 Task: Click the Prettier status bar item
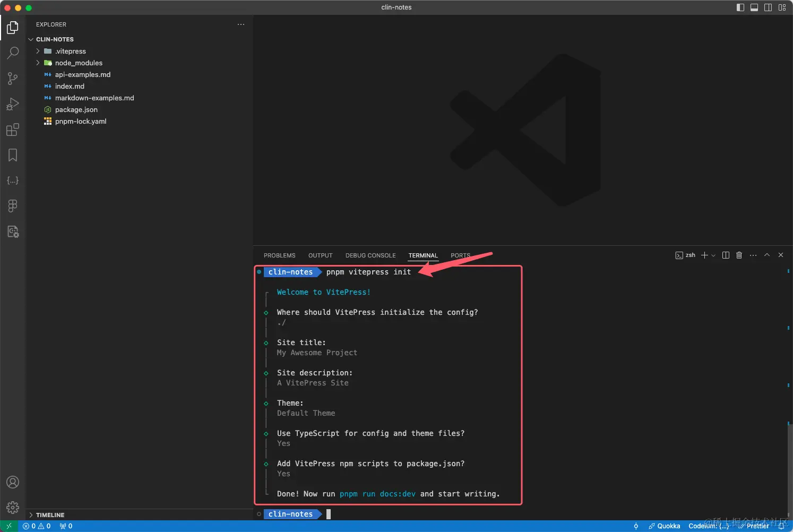coord(754,526)
